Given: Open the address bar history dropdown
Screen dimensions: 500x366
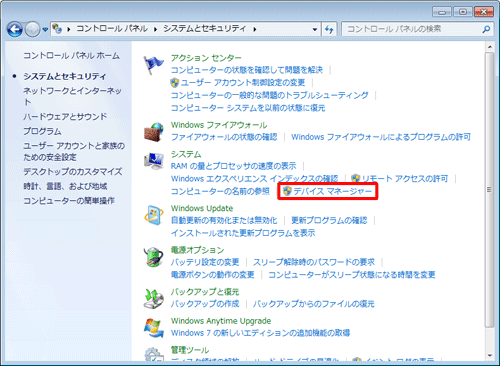Looking at the screenshot, I should click(x=315, y=29).
